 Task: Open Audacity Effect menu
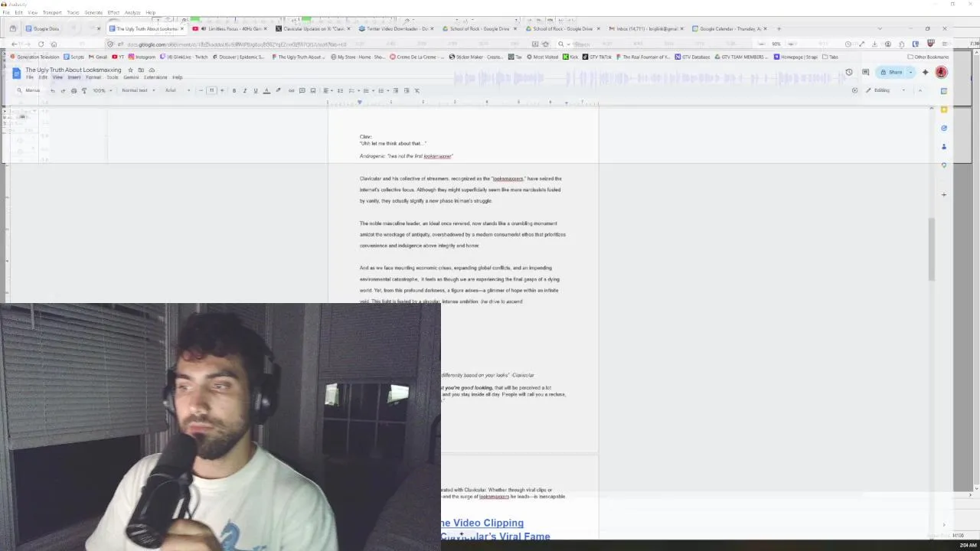coord(113,12)
